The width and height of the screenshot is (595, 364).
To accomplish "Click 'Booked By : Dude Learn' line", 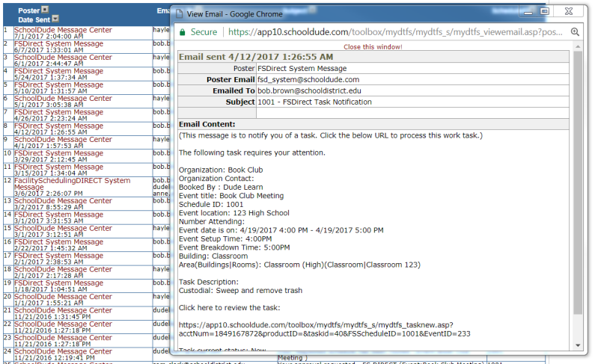I will [x=221, y=187].
